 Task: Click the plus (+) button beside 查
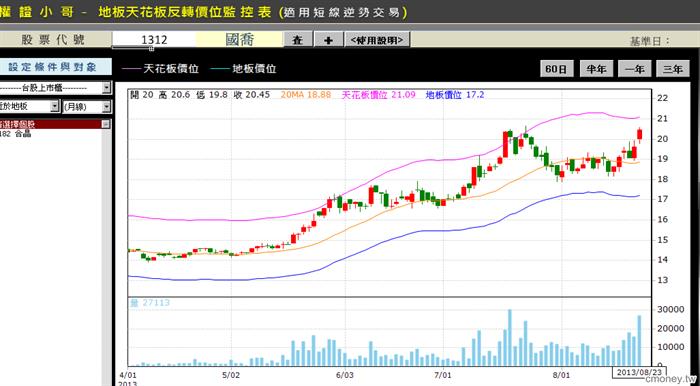[x=329, y=40]
